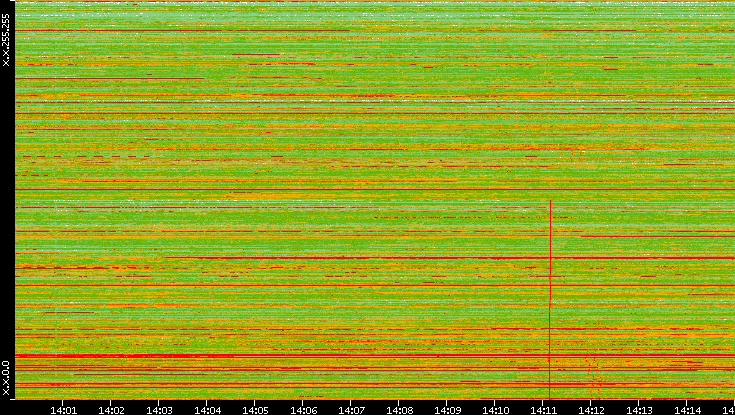
Task: Click the x.x.0.0 address axis label
Action: (x=6, y=378)
